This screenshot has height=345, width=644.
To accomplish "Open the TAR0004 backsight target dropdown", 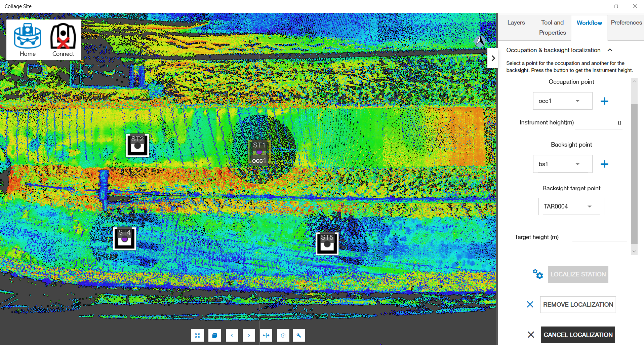I will click(571, 206).
